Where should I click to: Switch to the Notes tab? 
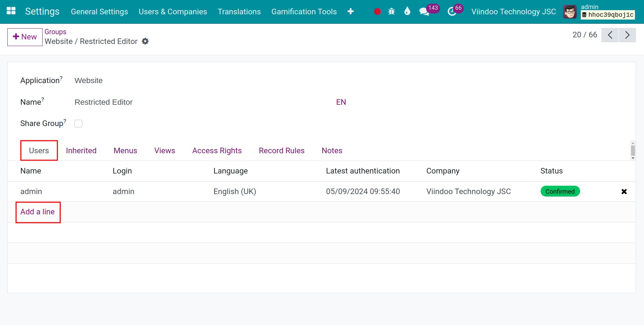click(332, 150)
